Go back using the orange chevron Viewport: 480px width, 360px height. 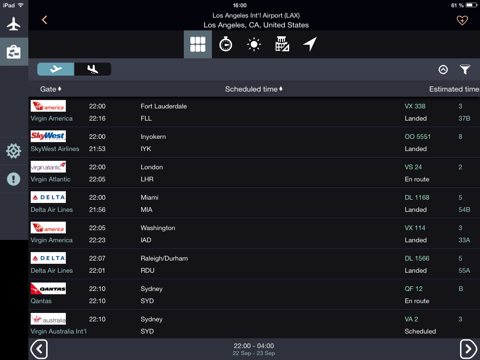[x=44, y=20]
